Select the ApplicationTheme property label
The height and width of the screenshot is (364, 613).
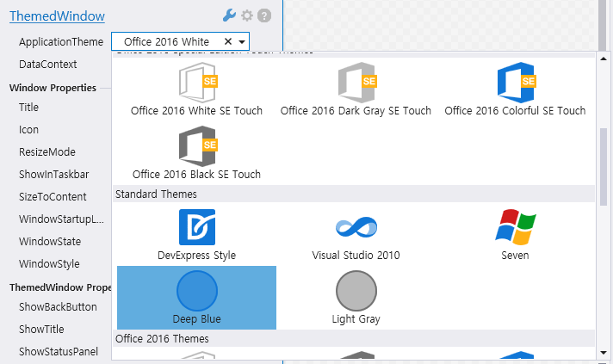pyautogui.click(x=61, y=42)
